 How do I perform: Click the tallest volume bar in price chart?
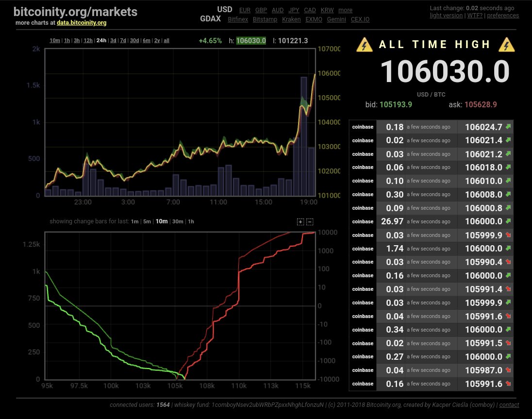point(304,136)
